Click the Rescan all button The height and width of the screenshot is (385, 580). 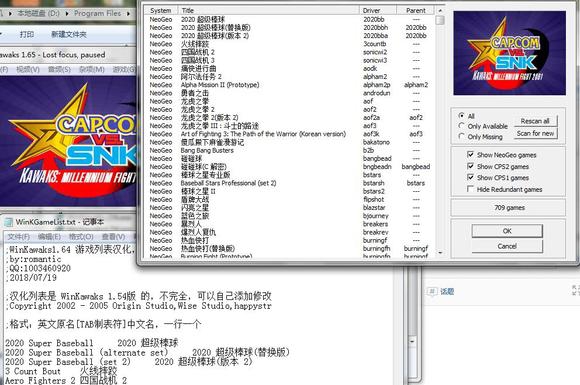click(535, 121)
